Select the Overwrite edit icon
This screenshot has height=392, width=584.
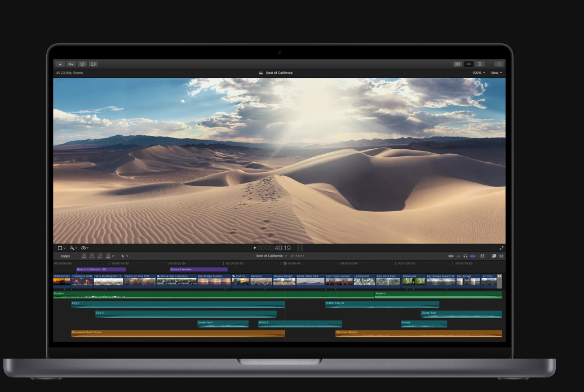(108, 256)
